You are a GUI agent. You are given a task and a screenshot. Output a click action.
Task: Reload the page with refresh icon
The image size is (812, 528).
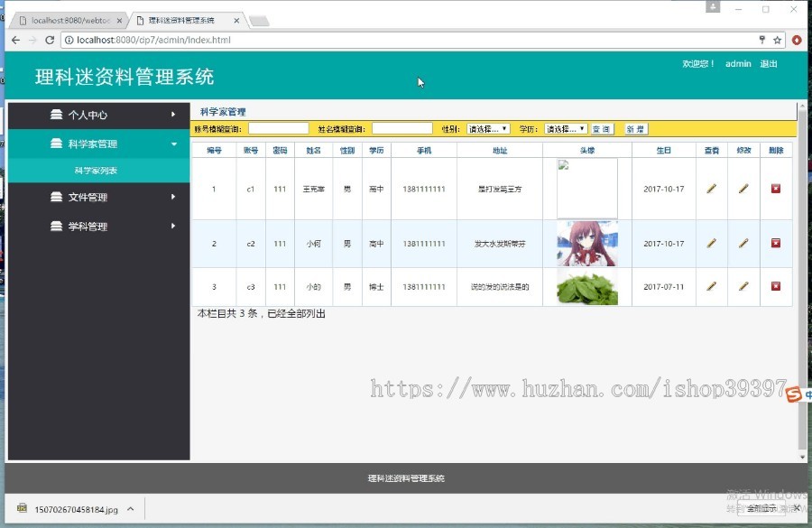50,40
